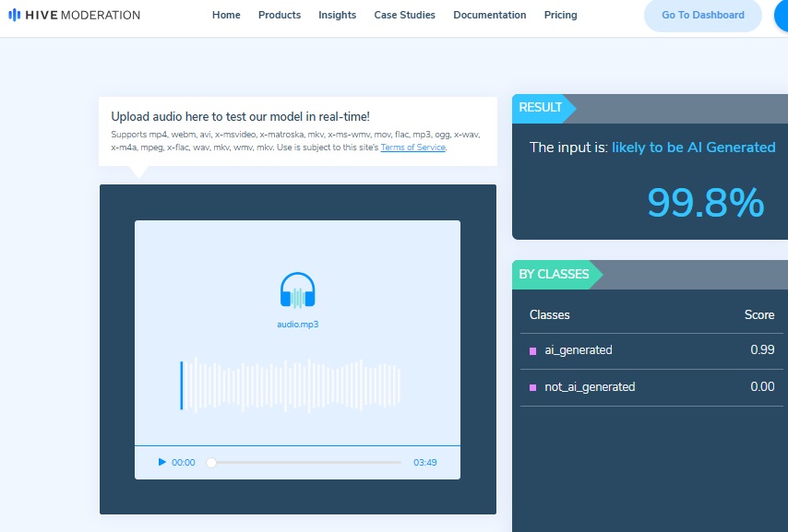Click the blue waveform playhead marker
Image resolution: width=788 pixels, height=532 pixels.
tap(182, 385)
